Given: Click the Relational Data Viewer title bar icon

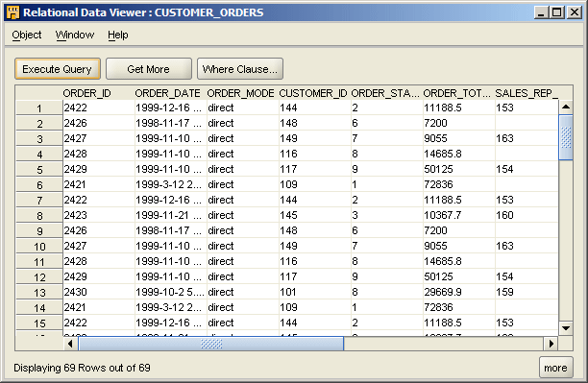Looking at the screenshot, I should (x=12, y=12).
